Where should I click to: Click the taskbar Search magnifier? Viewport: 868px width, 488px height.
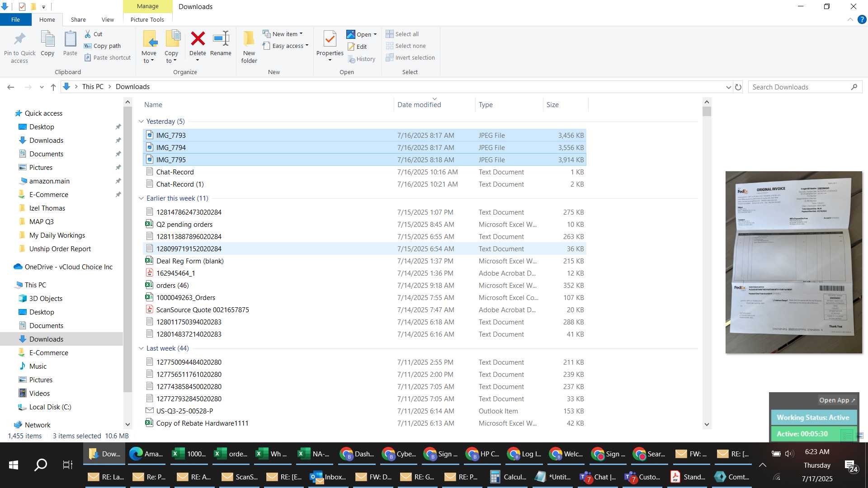(41, 465)
